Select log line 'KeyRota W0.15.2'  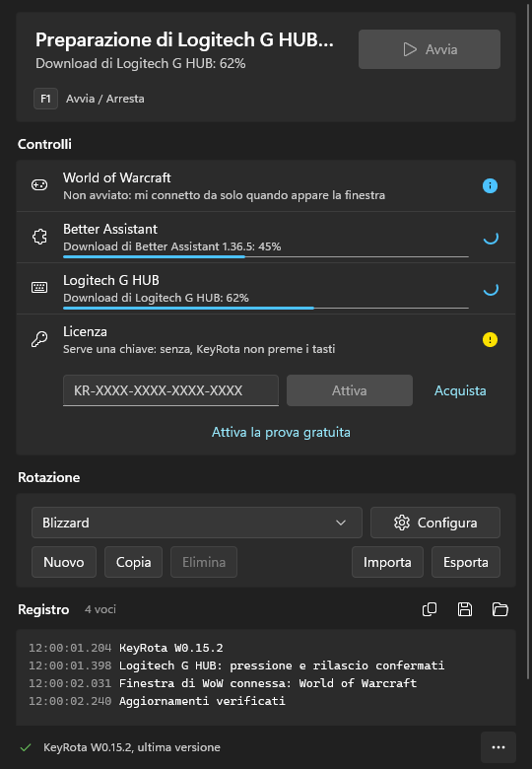(171, 648)
